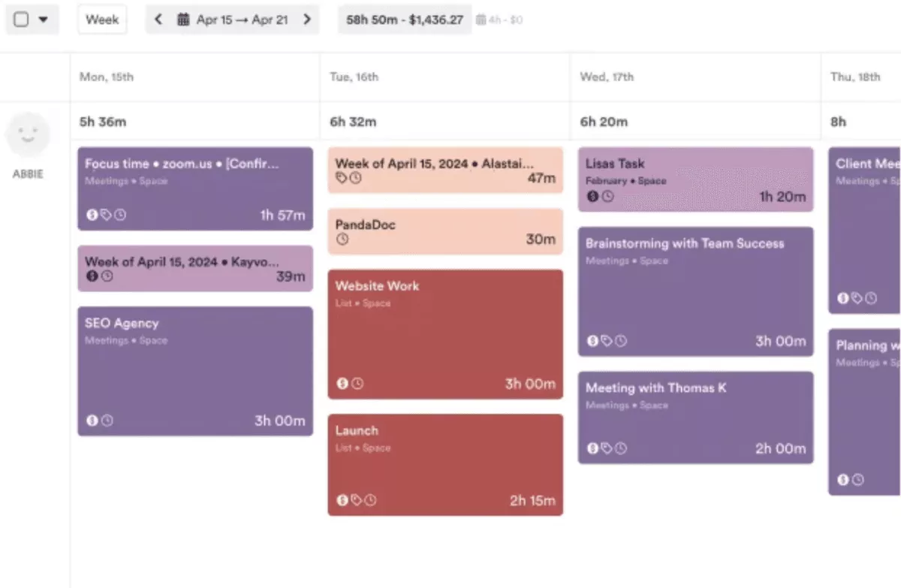Click the tag icon on Meeting with Thomas K
Screen dimensions: 901x588
(x=605, y=448)
